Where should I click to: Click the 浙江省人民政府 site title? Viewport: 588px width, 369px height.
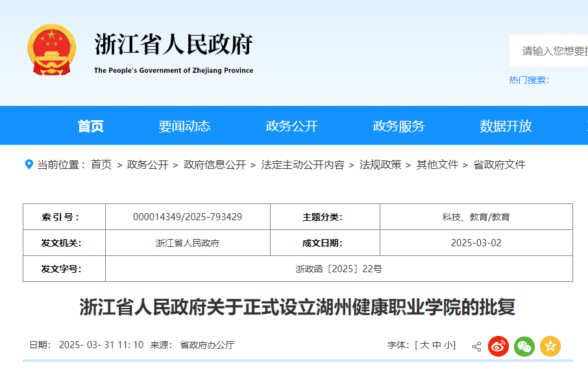coord(174,44)
